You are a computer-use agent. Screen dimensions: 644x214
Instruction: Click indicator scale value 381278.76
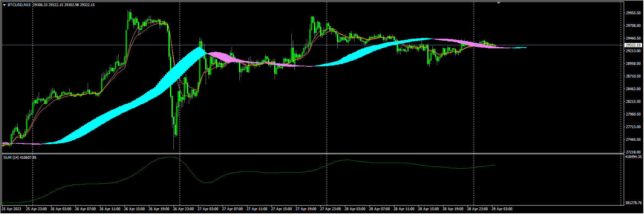pyautogui.click(x=633, y=202)
